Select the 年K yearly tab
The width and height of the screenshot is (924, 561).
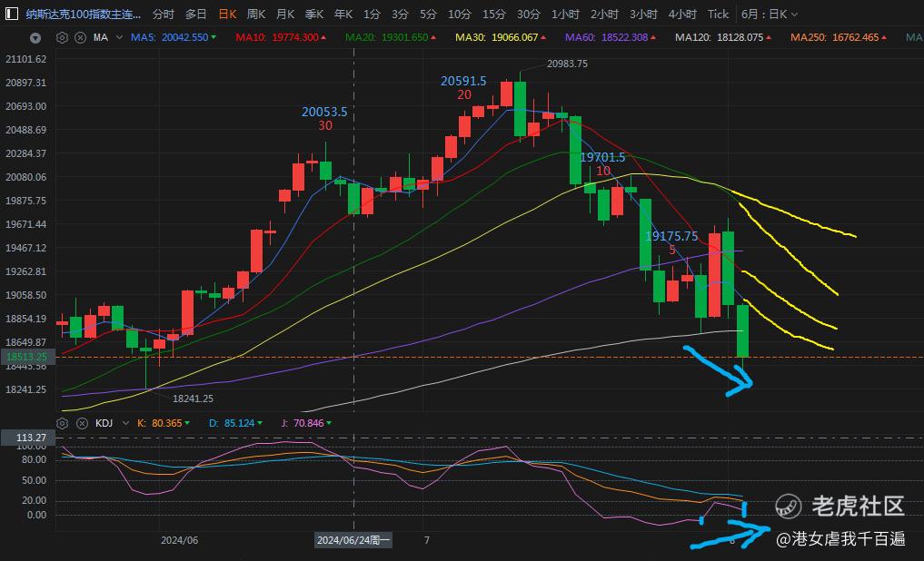pos(343,15)
